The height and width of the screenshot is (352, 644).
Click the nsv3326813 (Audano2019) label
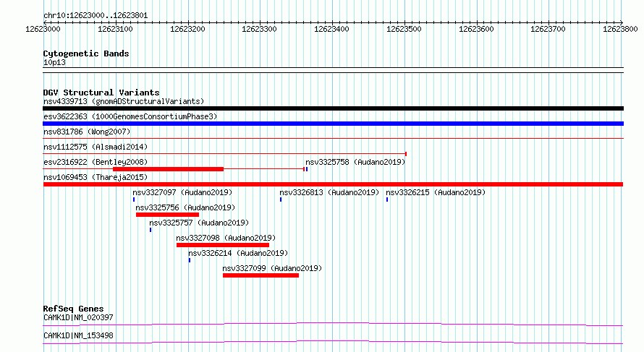[x=329, y=192]
